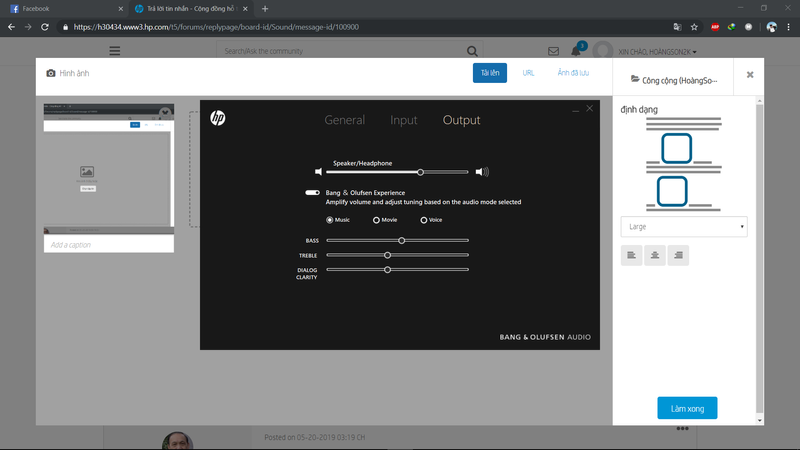The image size is (800, 450).
Task: Click the Tải lên button
Action: tap(490, 73)
